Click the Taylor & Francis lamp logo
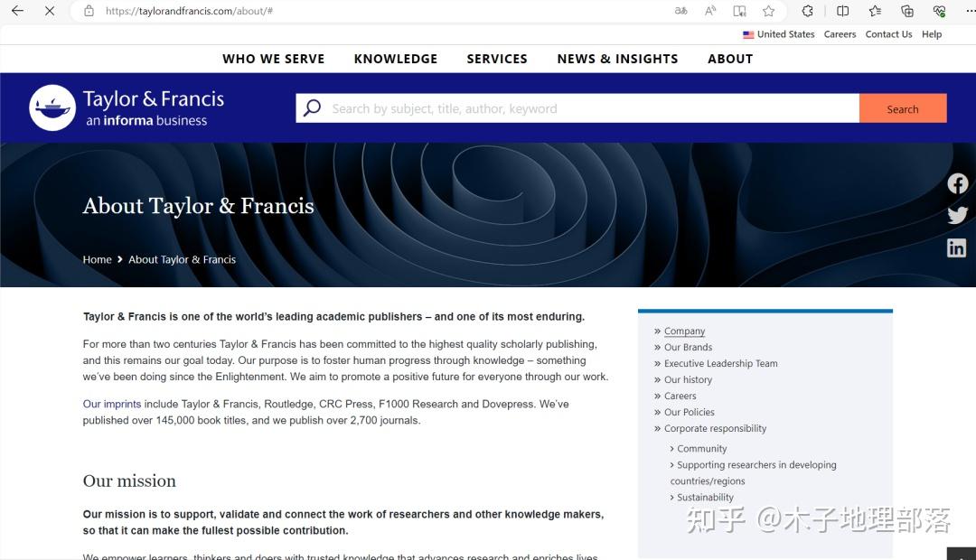 click(x=52, y=107)
